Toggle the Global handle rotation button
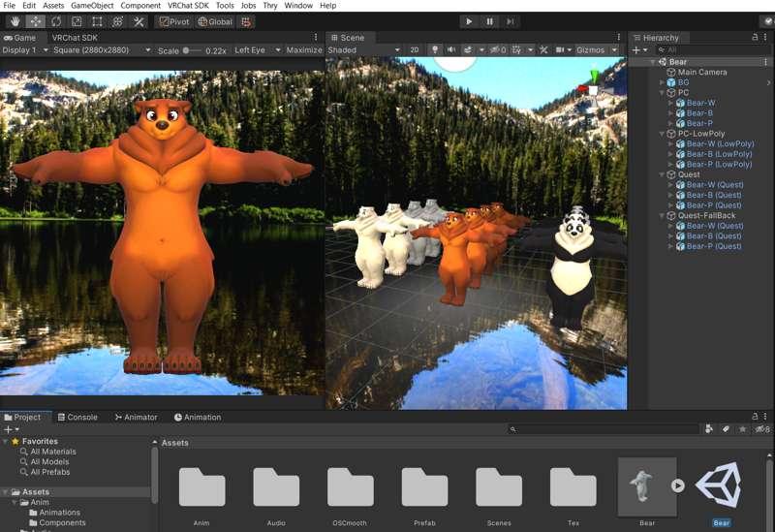This screenshot has height=532, width=775. pos(215,21)
